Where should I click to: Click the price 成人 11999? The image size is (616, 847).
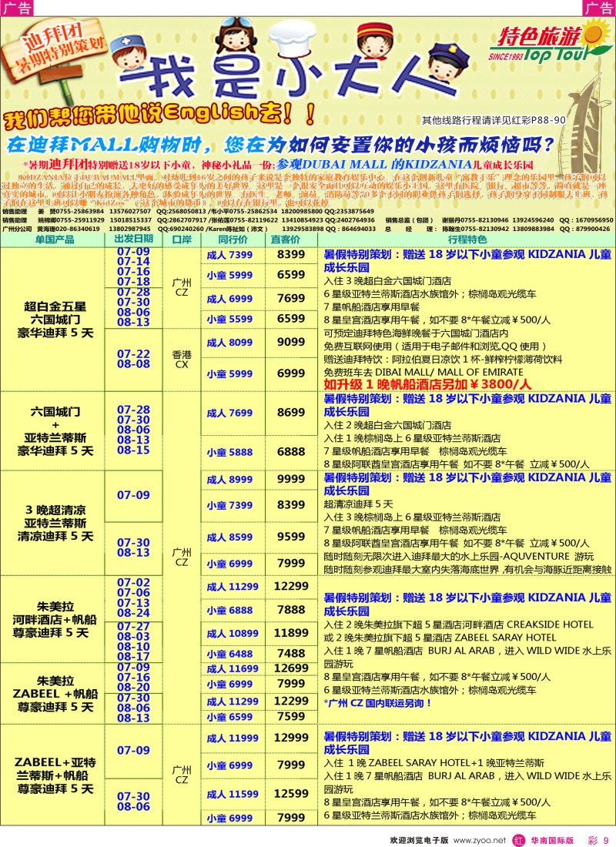pos(233,738)
